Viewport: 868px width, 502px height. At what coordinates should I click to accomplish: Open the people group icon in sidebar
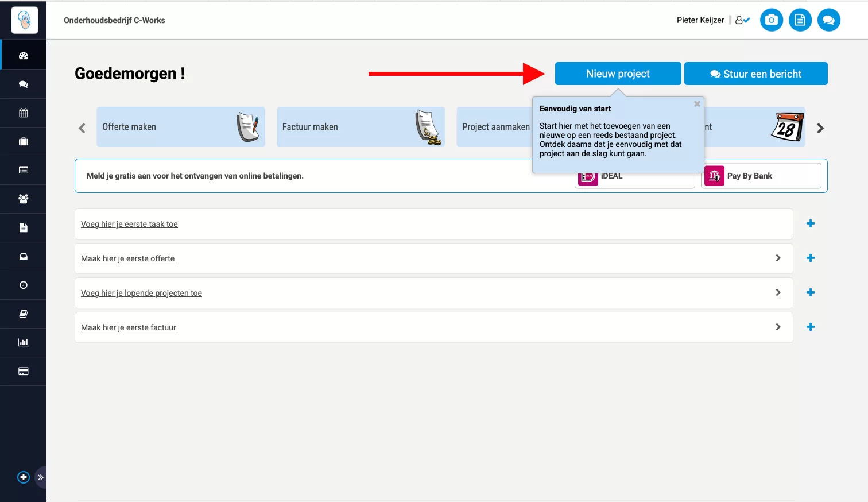coord(24,199)
